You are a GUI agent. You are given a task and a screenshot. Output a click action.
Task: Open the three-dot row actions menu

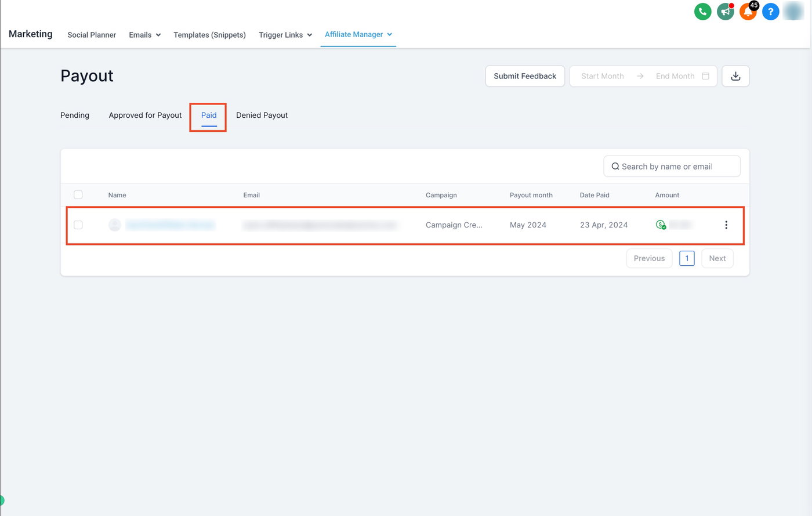pos(726,225)
